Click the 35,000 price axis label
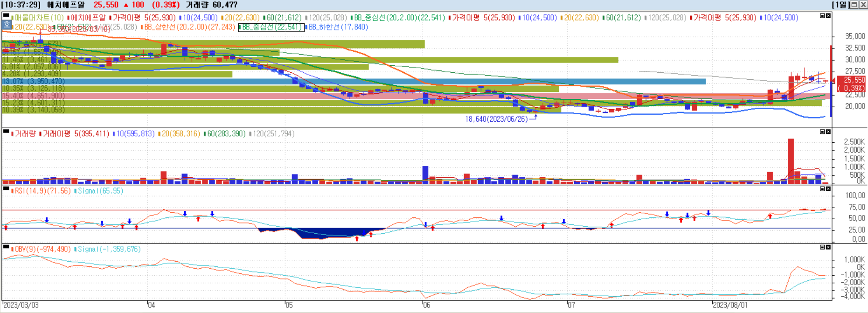Viewport: 868px width, 313px height. pos(855,36)
